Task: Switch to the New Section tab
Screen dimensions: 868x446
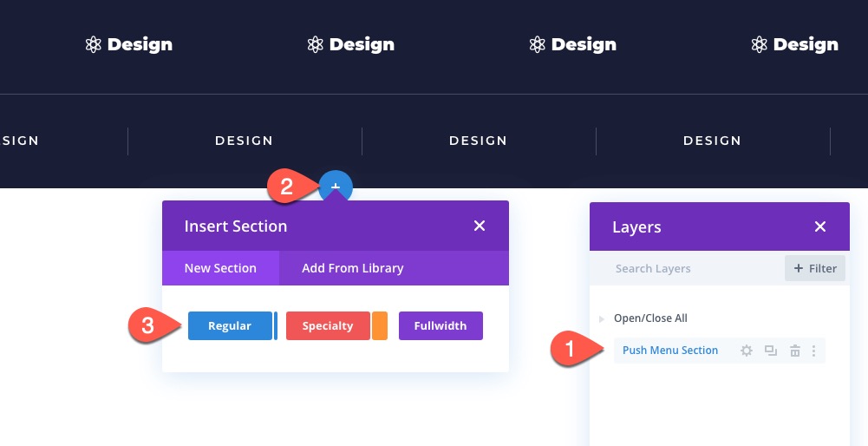Action: click(220, 268)
